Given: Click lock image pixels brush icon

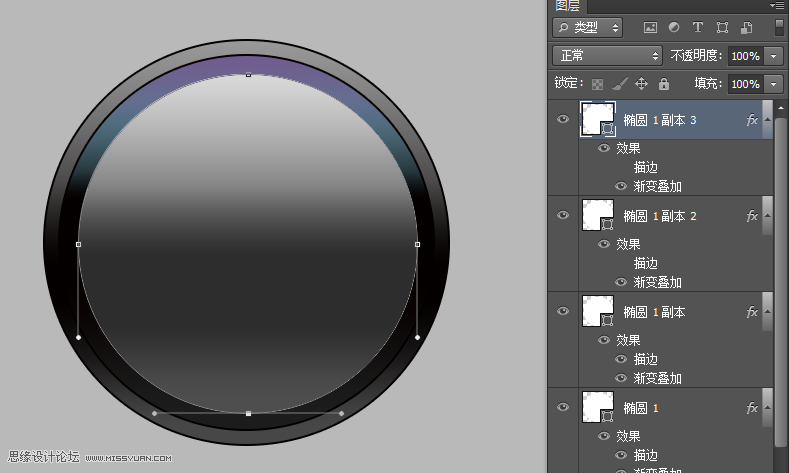Looking at the screenshot, I should 620,84.
